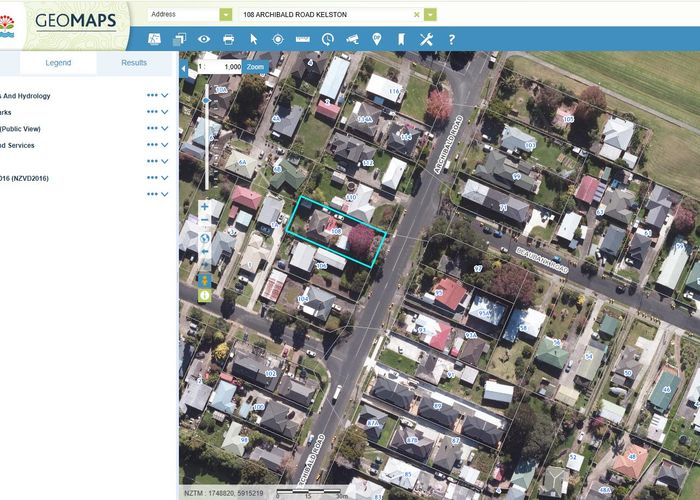Expand the chevron of the 'arks' row

(165, 112)
